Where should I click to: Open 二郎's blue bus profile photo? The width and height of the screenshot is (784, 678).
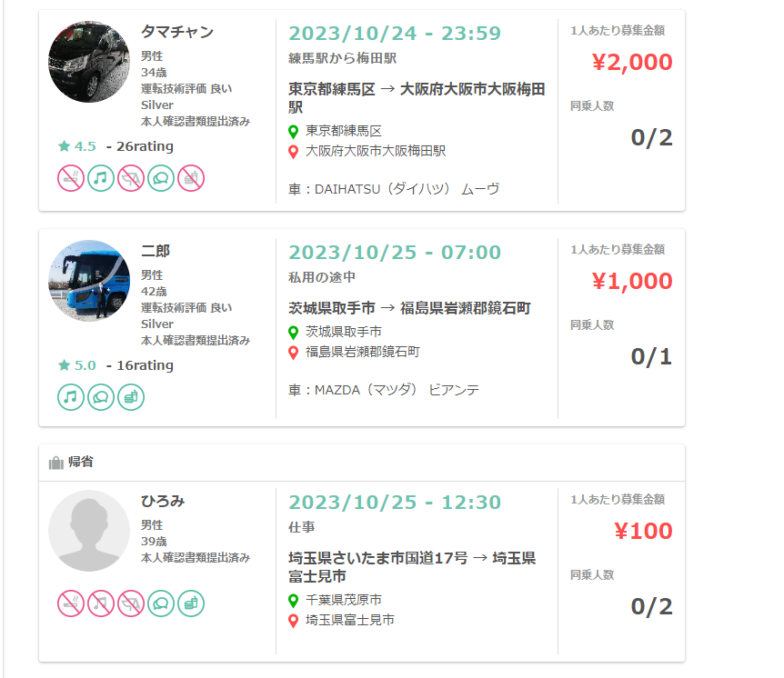click(89, 281)
